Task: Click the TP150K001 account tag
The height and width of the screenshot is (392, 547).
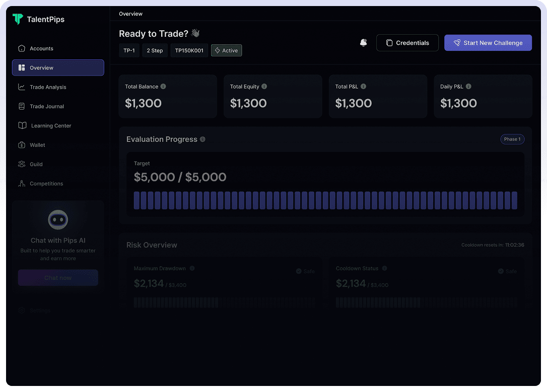Action: coord(189,50)
